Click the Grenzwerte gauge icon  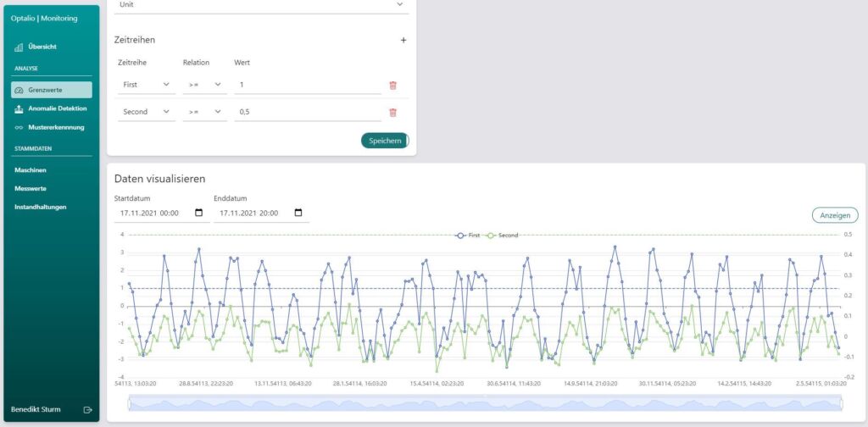[19, 90]
